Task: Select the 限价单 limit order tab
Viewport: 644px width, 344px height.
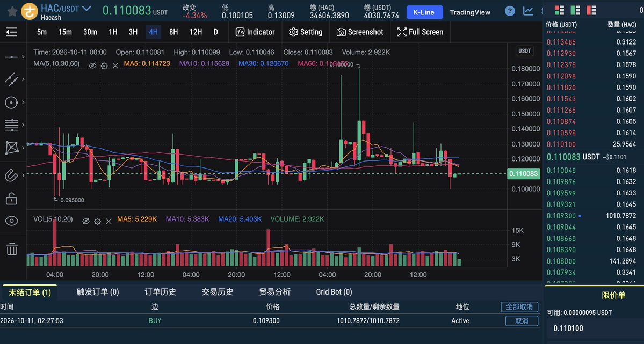Action: click(613, 295)
